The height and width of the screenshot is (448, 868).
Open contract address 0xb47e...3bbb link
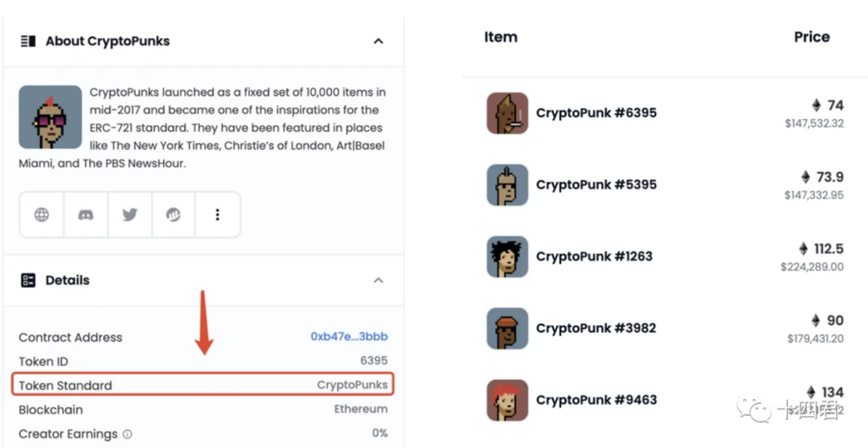[x=349, y=337]
